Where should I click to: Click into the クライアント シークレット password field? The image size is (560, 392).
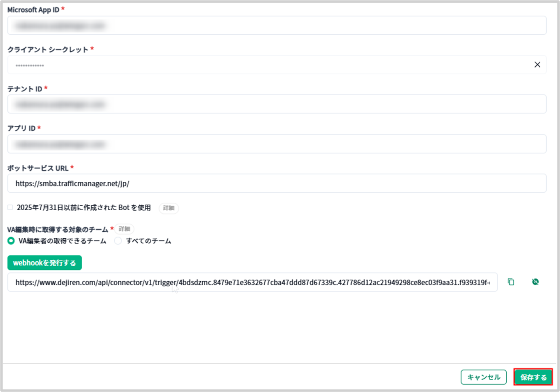(267, 65)
